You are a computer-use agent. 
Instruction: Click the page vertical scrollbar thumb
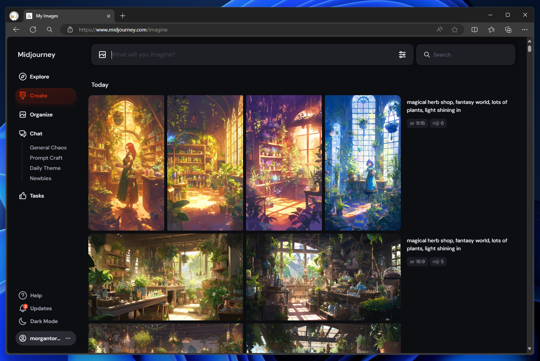[529, 48]
